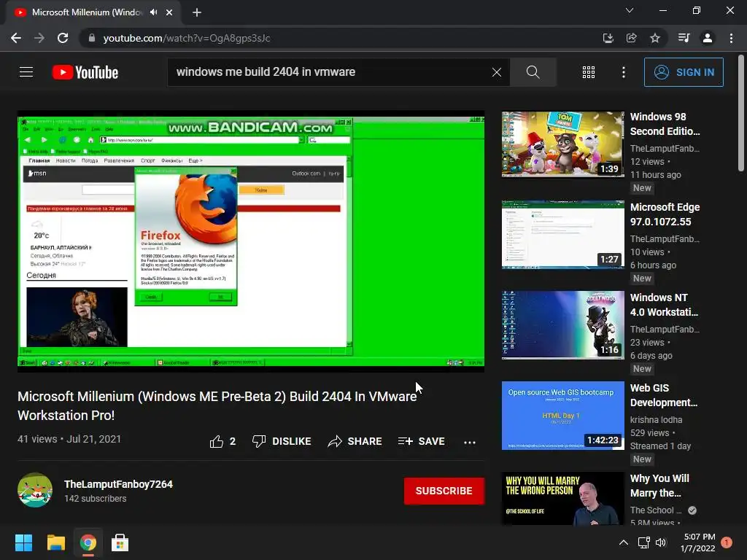
Task: Open the Web GIS Development thumbnail
Action: click(x=562, y=416)
